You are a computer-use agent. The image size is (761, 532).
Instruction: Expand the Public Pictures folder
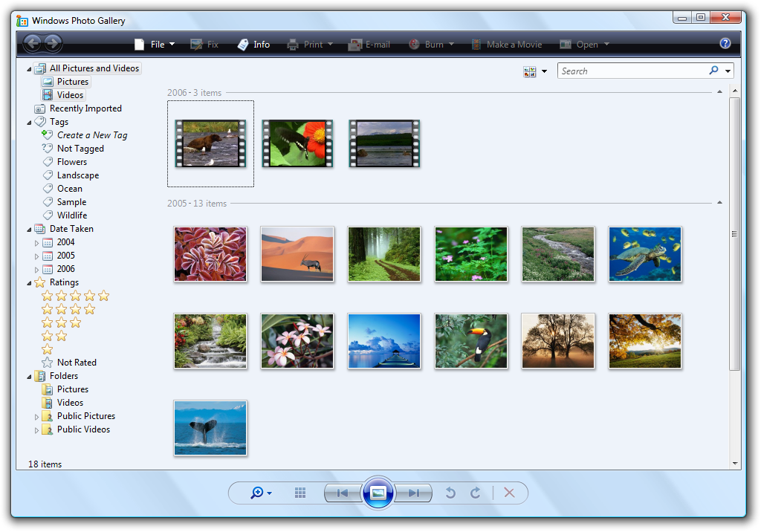click(37, 416)
